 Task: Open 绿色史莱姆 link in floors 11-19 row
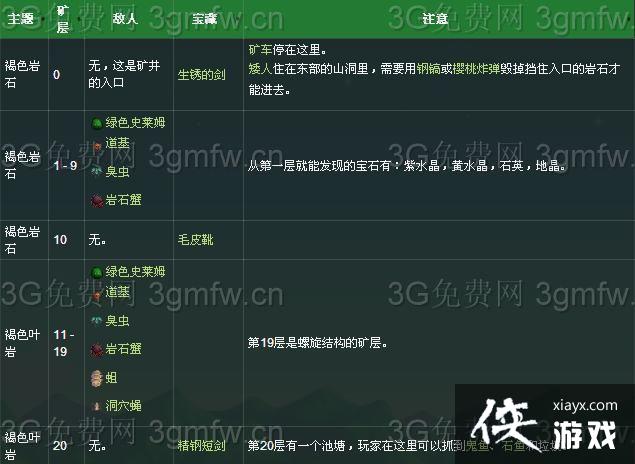(135, 271)
